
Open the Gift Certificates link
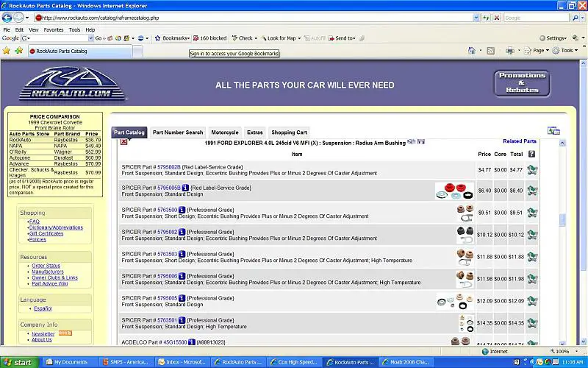coord(46,233)
